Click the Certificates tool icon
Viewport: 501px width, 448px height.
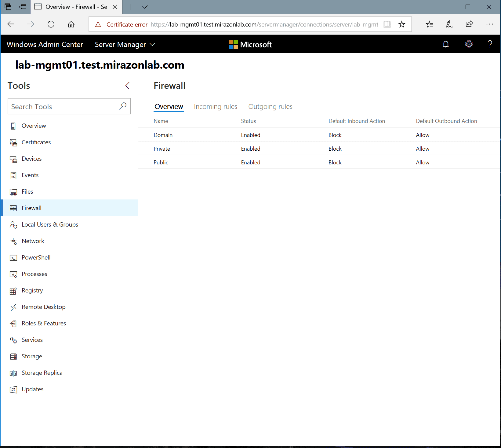(13, 143)
